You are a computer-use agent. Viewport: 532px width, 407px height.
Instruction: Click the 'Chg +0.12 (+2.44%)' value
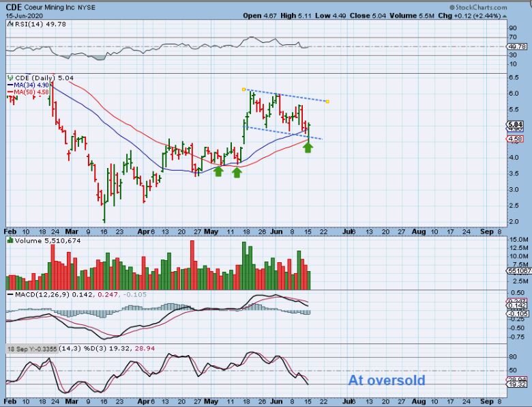pyautogui.click(x=469, y=16)
